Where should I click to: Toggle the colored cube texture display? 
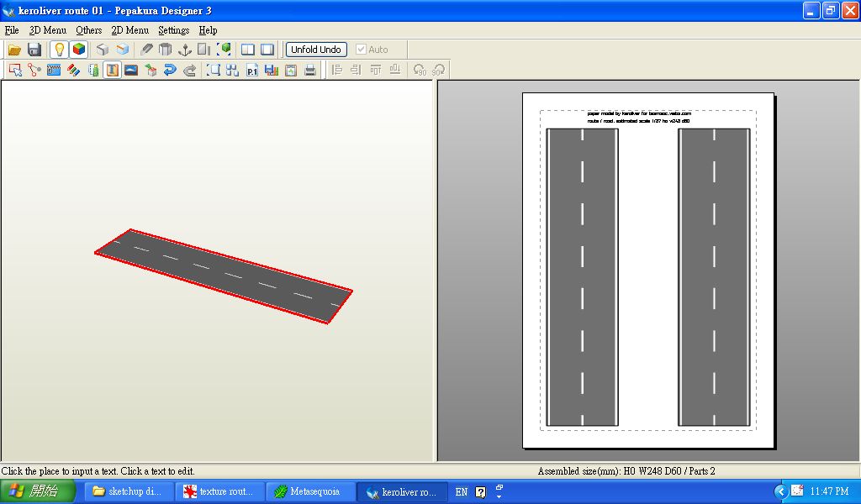pyautogui.click(x=78, y=50)
